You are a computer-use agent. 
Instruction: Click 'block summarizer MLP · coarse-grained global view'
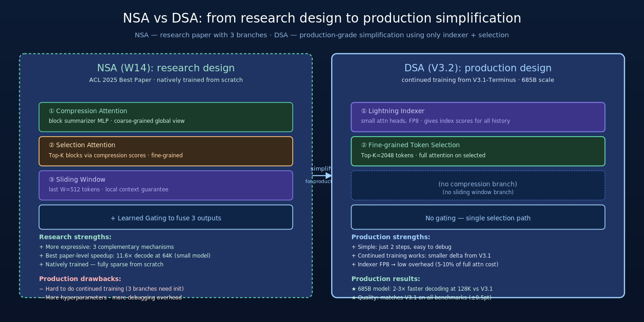pyautogui.click(x=116, y=121)
